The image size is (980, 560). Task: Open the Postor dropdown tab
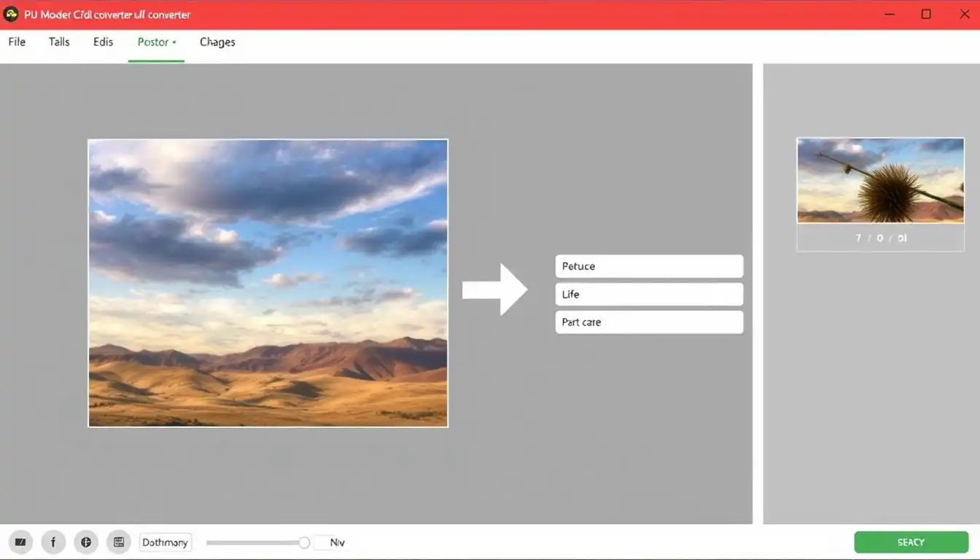(156, 42)
